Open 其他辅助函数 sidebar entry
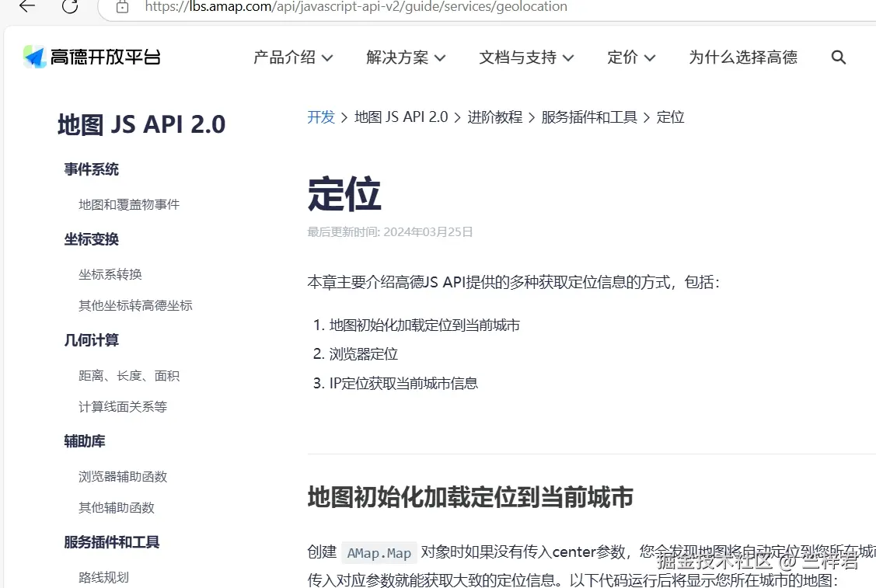Screen dimensions: 876x588 (x=117, y=507)
